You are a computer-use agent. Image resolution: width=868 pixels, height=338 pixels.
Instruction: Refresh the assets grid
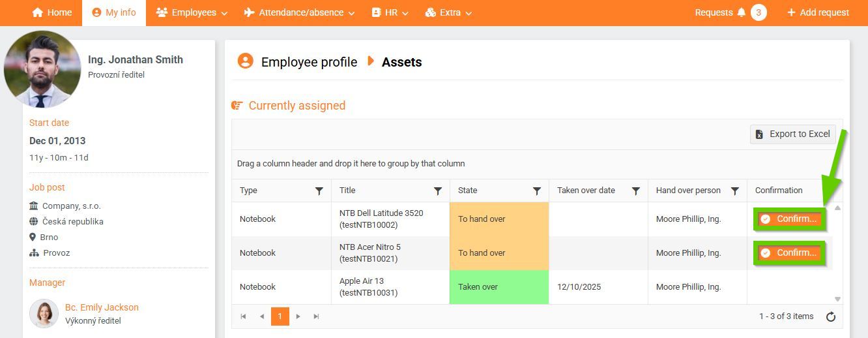coord(831,316)
